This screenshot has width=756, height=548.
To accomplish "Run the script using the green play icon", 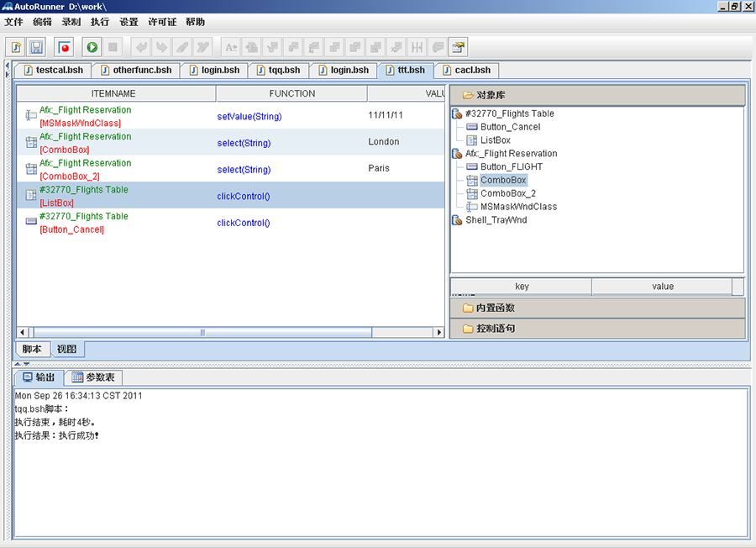I will [92, 47].
